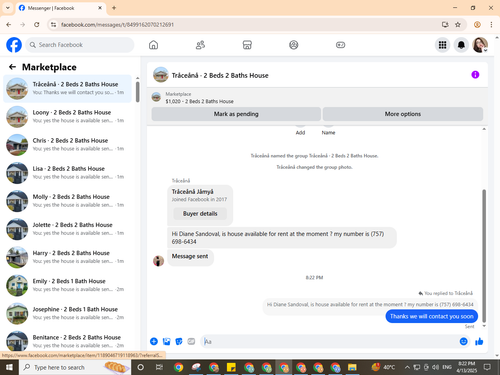Image resolution: width=500 pixels, height=375 pixels.
Task: Attach a photo with the image icon
Action: (166, 341)
